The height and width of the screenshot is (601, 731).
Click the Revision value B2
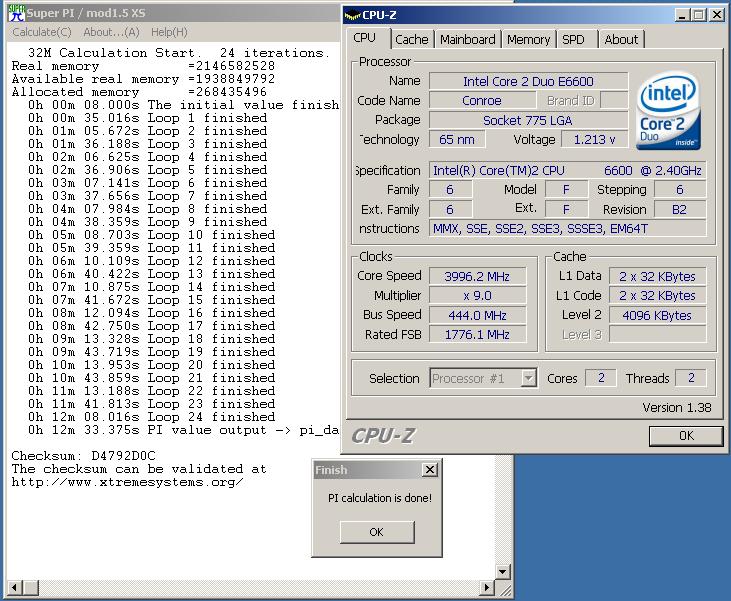coord(680,210)
